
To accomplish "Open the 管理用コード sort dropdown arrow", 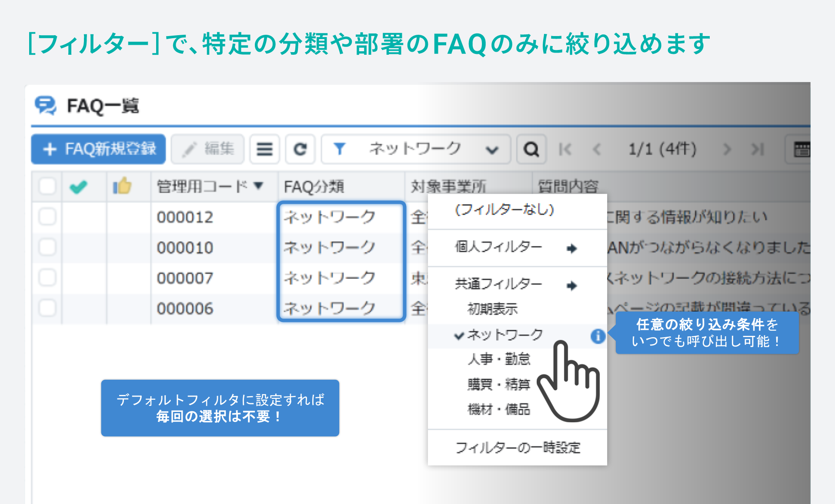I will coord(259,186).
